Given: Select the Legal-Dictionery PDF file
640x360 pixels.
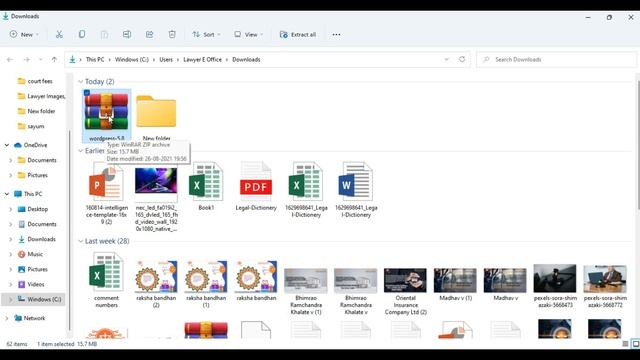Looking at the screenshot, I should [x=256, y=186].
